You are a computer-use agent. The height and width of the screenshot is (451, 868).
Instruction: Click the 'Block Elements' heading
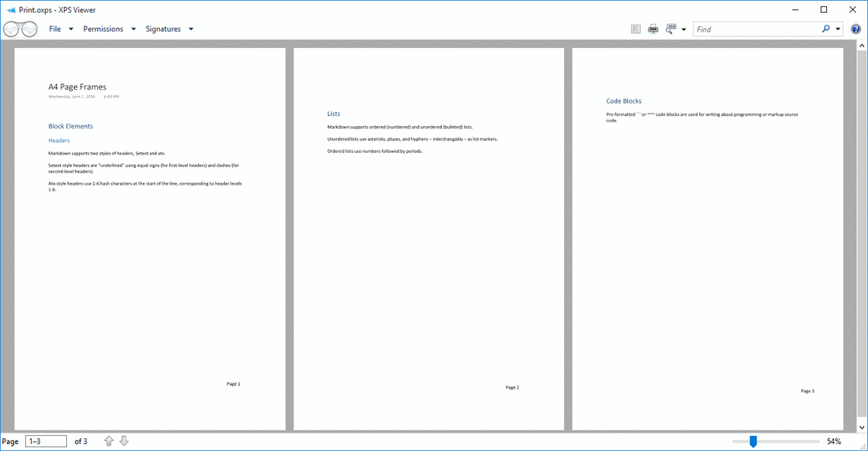tap(70, 126)
